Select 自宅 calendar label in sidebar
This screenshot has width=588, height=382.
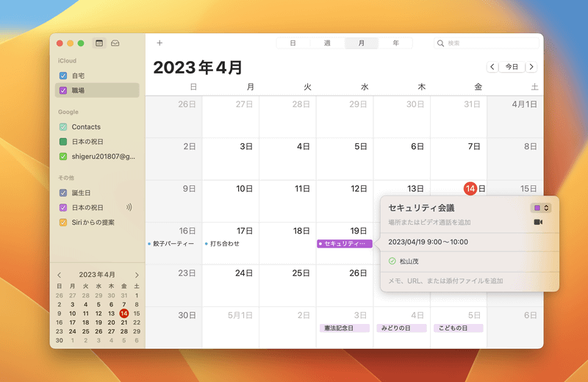[78, 76]
